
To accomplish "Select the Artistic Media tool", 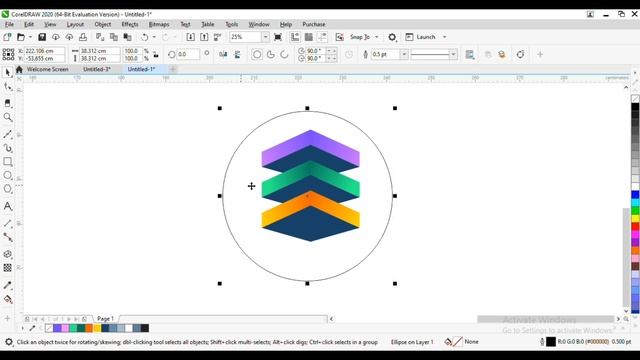I will point(7,148).
